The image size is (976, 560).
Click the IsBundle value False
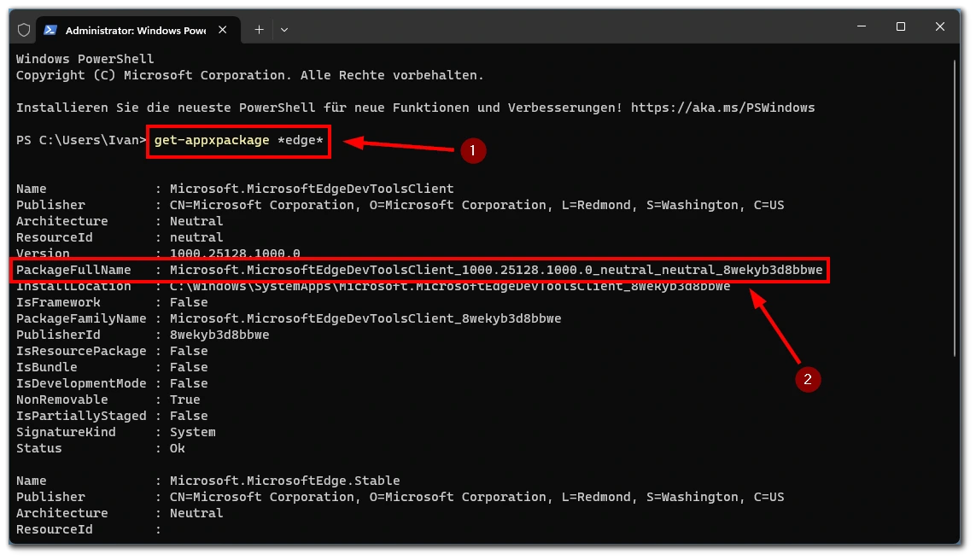[189, 368]
